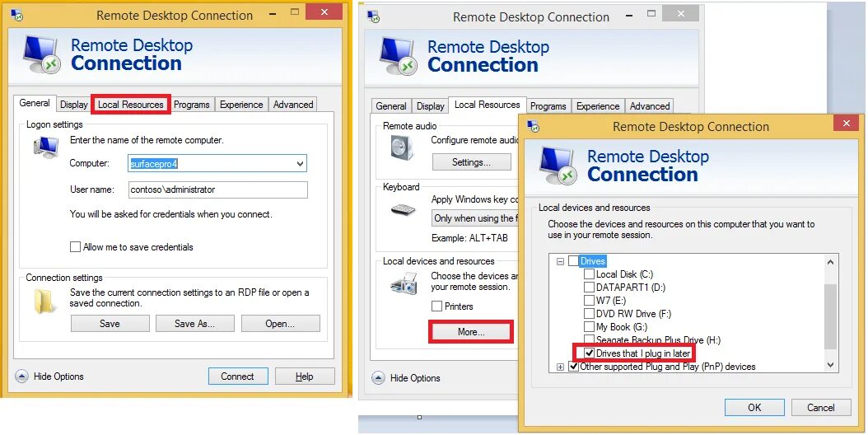
Task: Check Local Disk (C:) drive
Action: 589,274
